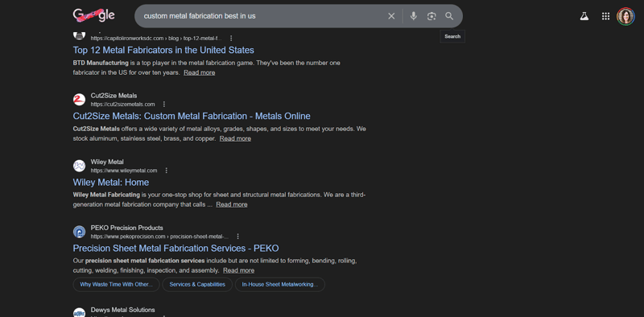Click Read more under Cut2Size Metals snippet
This screenshot has height=317, width=644.
coord(235,139)
